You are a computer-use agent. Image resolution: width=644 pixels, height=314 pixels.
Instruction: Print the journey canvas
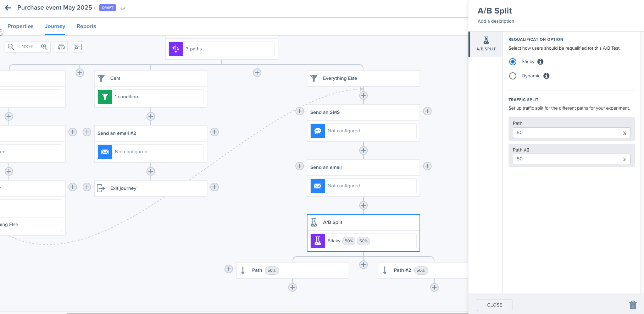click(x=61, y=47)
